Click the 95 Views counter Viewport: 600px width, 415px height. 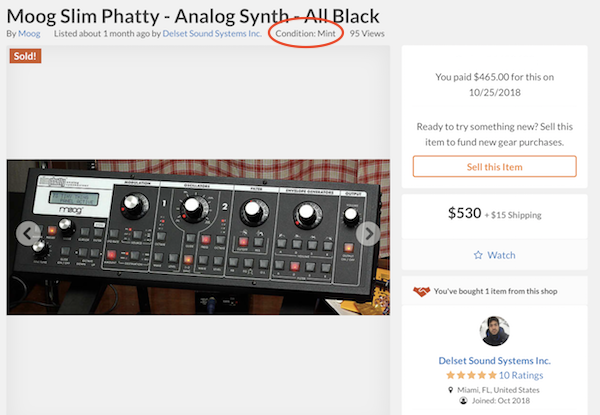pyautogui.click(x=368, y=33)
